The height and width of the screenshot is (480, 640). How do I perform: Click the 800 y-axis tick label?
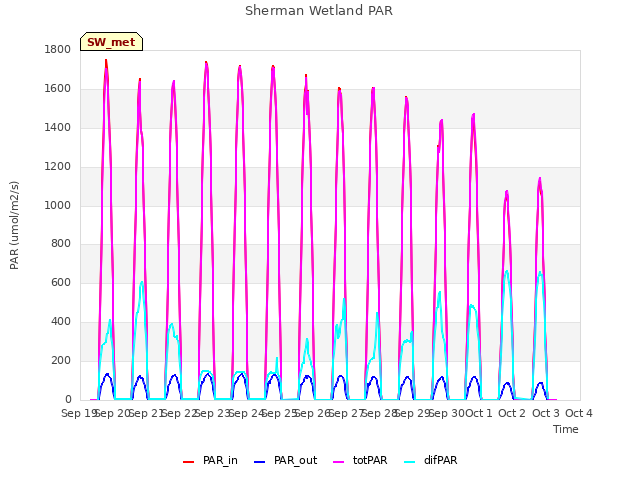pyautogui.click(x=61, y=244)
